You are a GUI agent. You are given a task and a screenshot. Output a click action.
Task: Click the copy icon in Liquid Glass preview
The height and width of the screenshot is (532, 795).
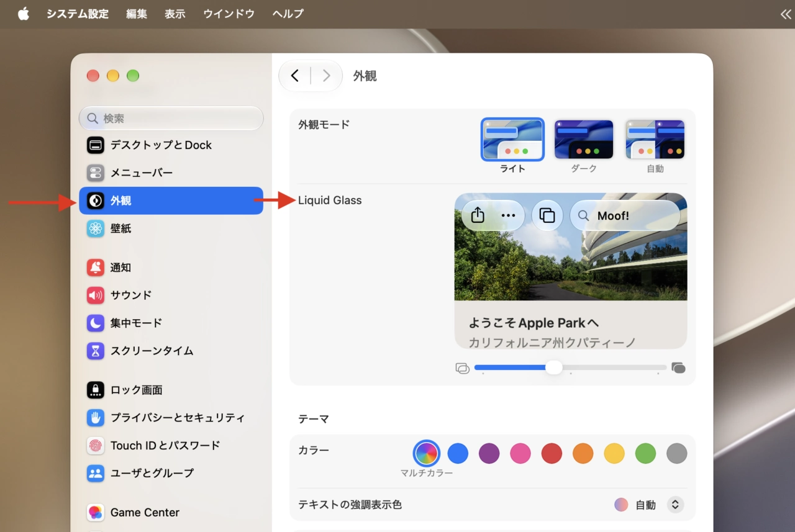coord(547,215)
